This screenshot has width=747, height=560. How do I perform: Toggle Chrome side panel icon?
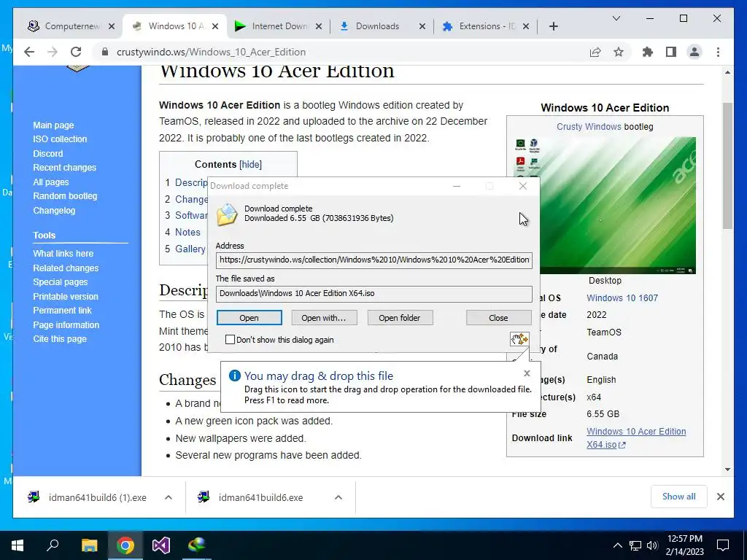pos(671,52)
